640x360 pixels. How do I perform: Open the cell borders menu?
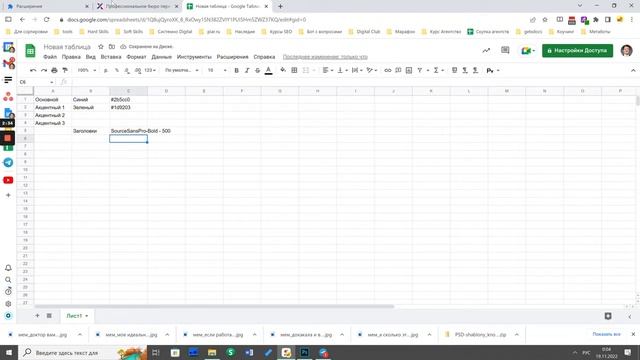[x=294, y=70]
